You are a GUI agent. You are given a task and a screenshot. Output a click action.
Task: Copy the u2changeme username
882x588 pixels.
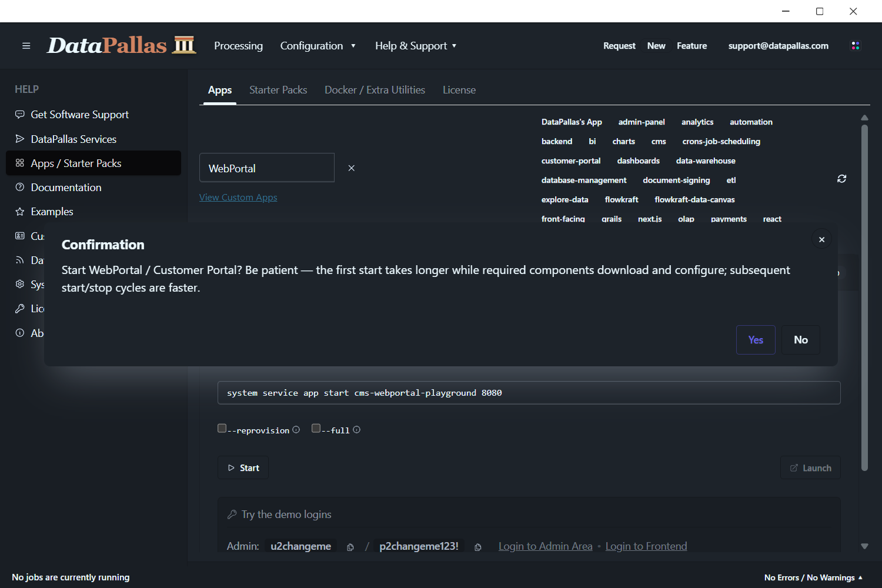pyautogui.click(x=350, y=547)
